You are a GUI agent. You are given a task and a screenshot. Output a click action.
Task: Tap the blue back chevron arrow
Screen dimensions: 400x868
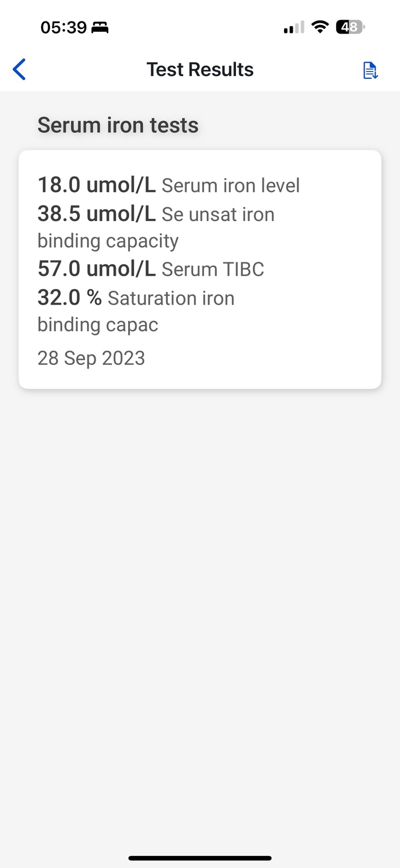(19, 69)
